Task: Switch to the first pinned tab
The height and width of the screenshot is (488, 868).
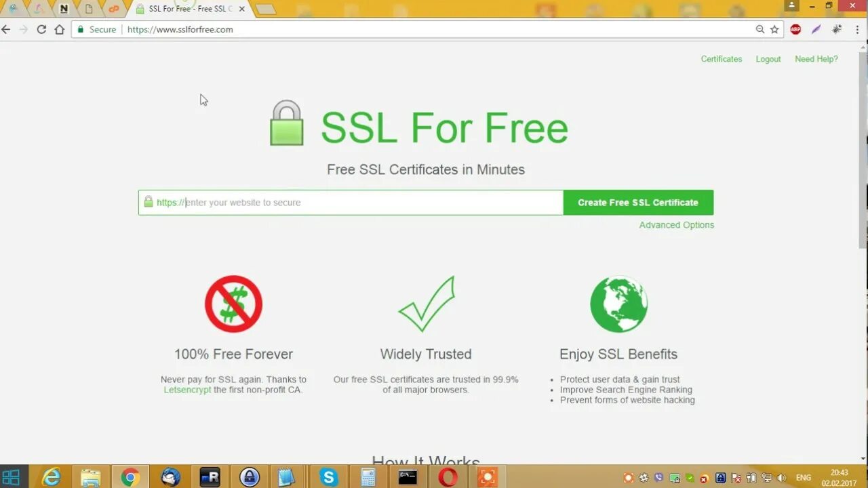Action: pyautogui.click(x=13, y=9)
